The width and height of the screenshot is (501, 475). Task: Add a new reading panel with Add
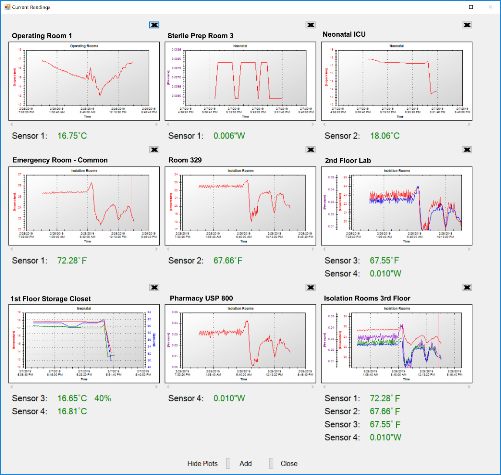click(246, 463)
